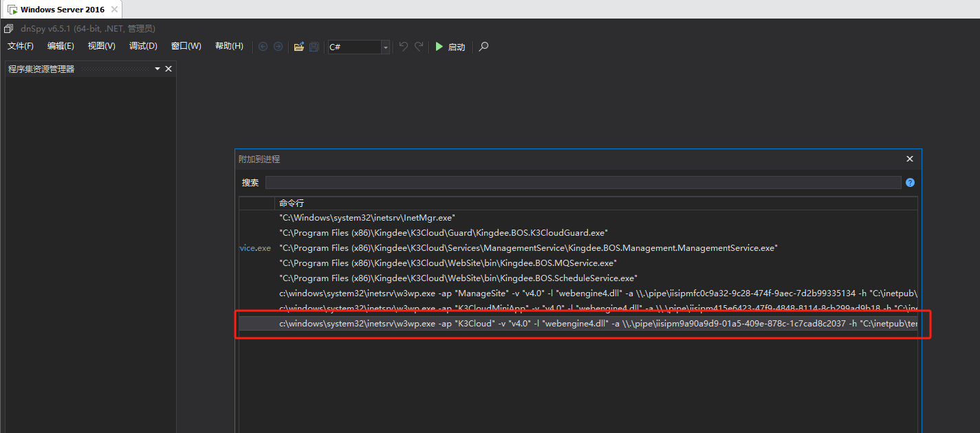Select the Kingdee.BOS.MQService.exe process row
980x433 pixels.
(x=578, y=263)
